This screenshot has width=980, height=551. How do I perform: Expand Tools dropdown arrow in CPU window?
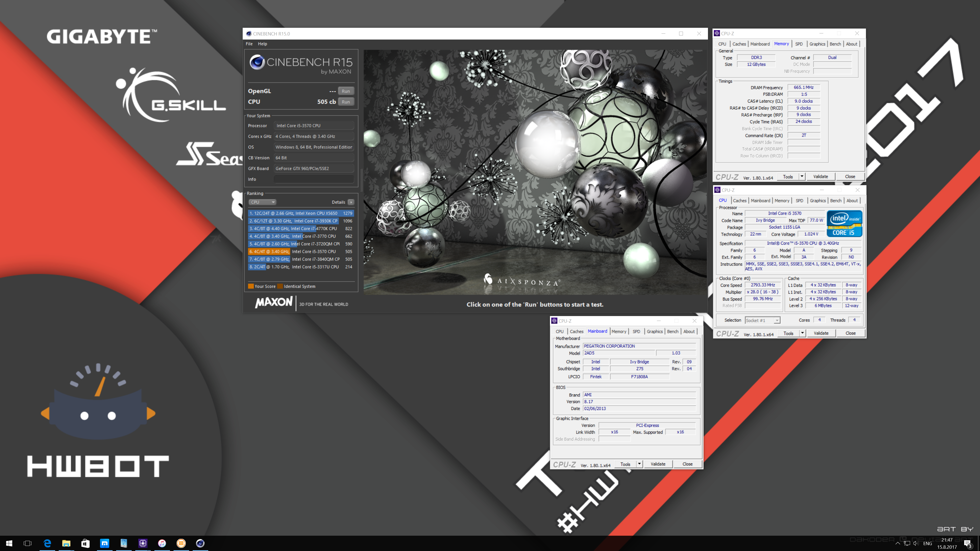pos(802,333)
